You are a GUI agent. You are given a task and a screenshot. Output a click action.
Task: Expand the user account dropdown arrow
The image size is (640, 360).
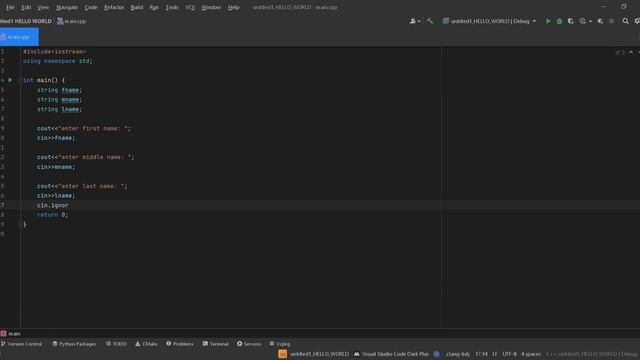click(419, 21)
